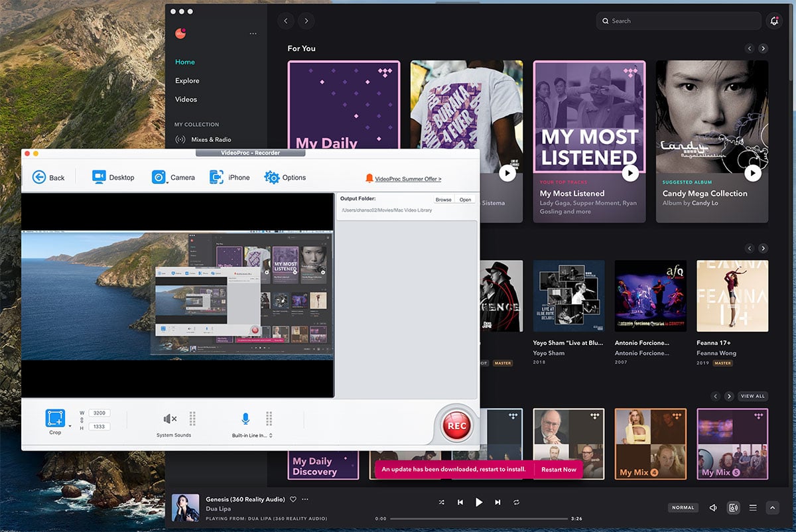Viewport: 796px width, 532px height.
Task: Toggle shuffle in TIDAL player
Action: click(x=442, y=503)
